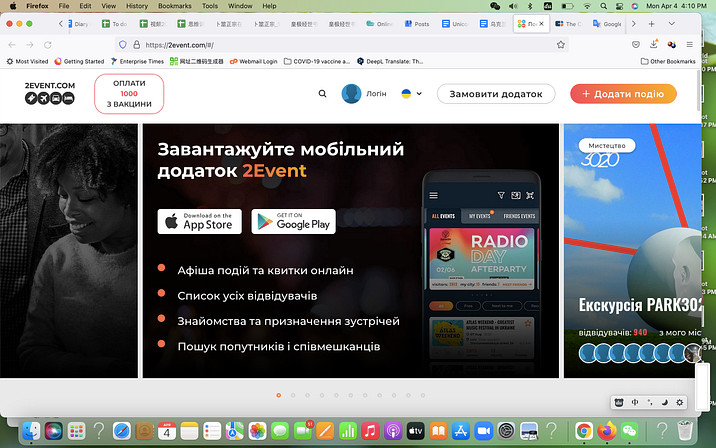This screenshot has height=448, width=716.
Task: Click the Додати подію button
Action: point(623,94)
